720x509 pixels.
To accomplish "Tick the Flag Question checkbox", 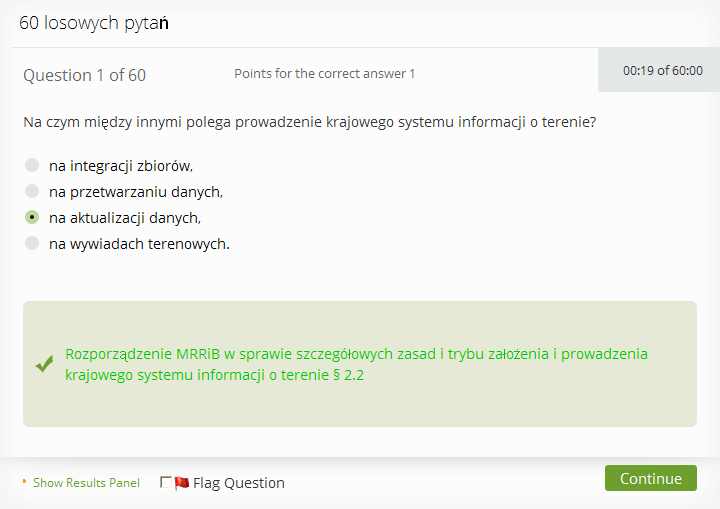I will pos(165,482).
